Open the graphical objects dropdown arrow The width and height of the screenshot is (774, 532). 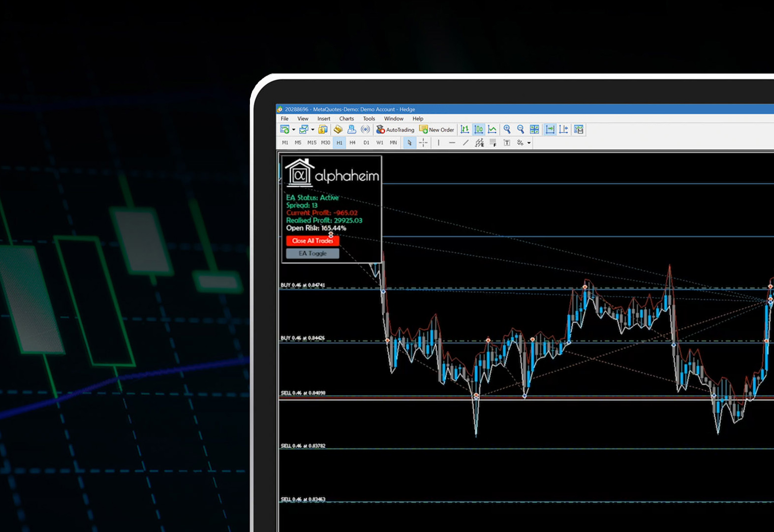click(529, 143)
